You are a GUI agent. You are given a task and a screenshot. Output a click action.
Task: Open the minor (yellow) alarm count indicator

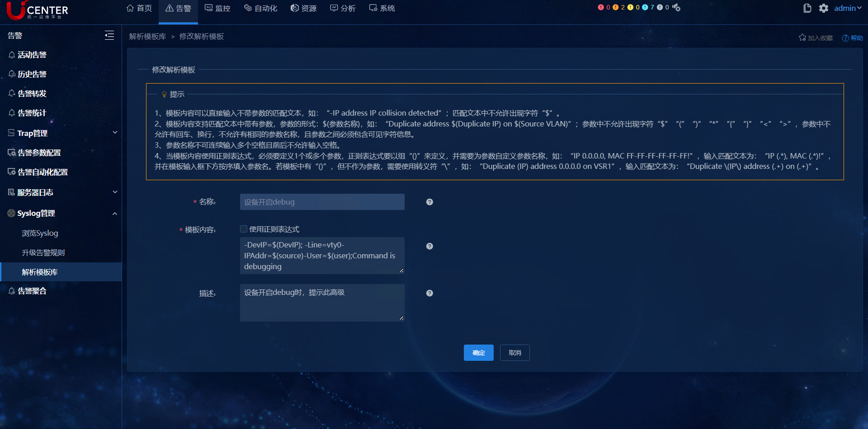click(x=633, y=7)
